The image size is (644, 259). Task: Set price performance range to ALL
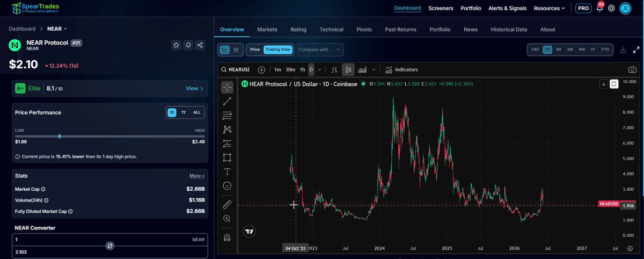click(x=196, y=112)
